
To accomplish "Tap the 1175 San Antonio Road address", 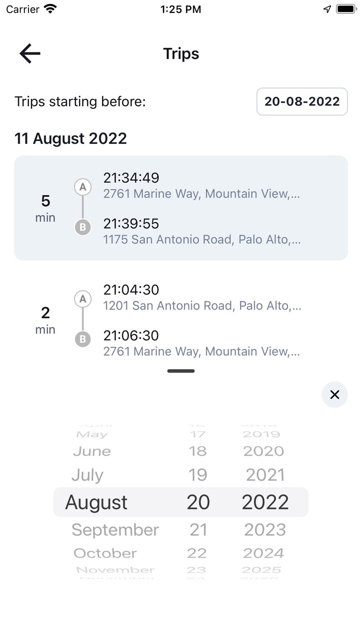I will tap(202, 240).
